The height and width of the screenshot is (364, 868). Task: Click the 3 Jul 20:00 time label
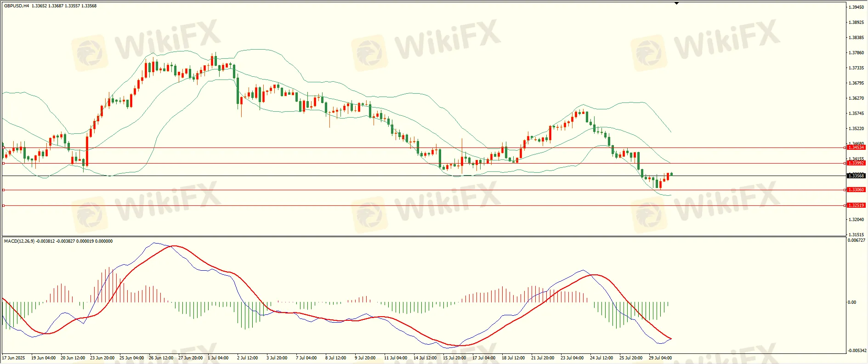(x=277, y=358)
